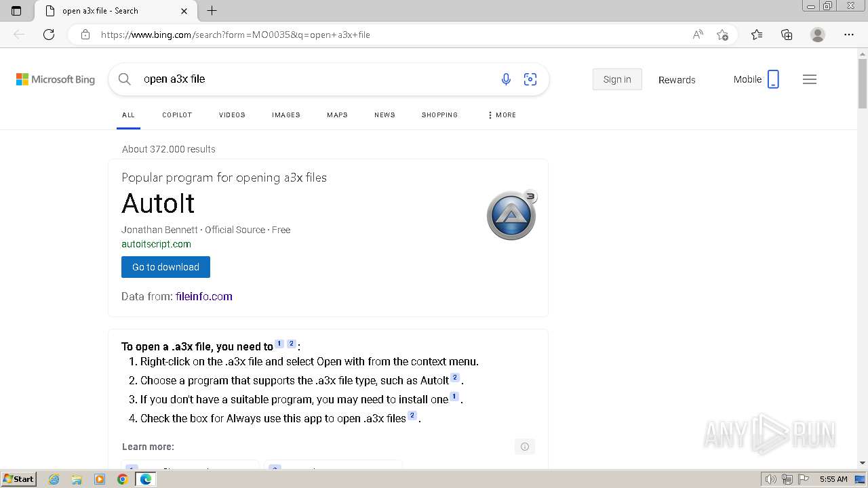Click the system clock 5:55 AM
Viewport: 868px width, 488px height.
tap(833, 479)
